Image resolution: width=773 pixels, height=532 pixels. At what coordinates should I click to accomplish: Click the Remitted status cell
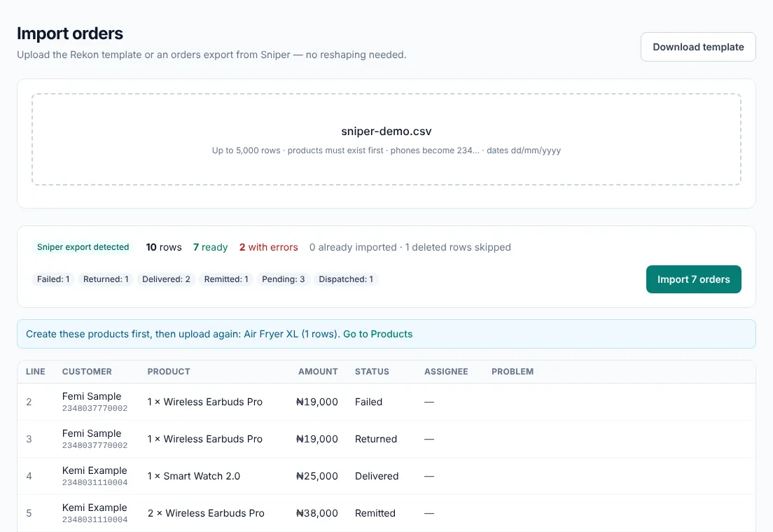tap(375, 513)
